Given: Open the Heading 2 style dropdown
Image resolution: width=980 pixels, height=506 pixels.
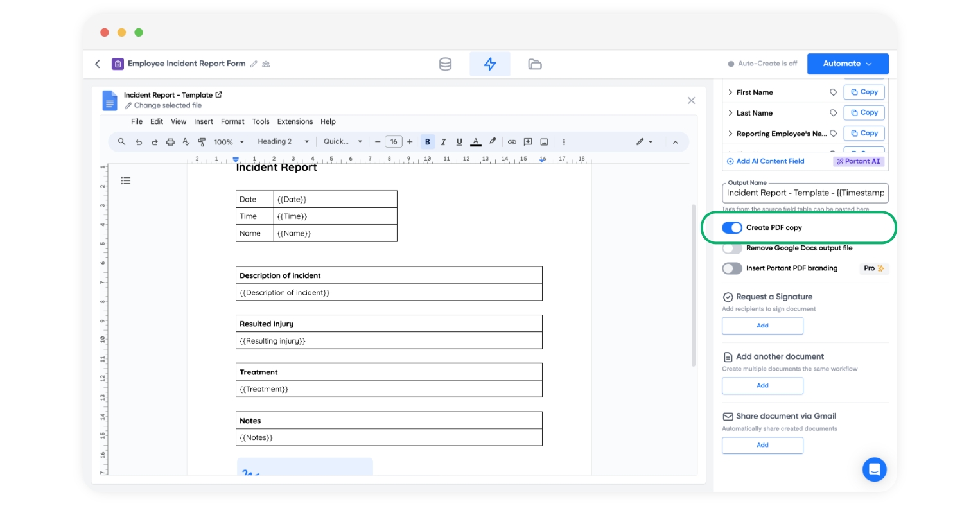Looking at the screenshot, I should coord(283,142).
